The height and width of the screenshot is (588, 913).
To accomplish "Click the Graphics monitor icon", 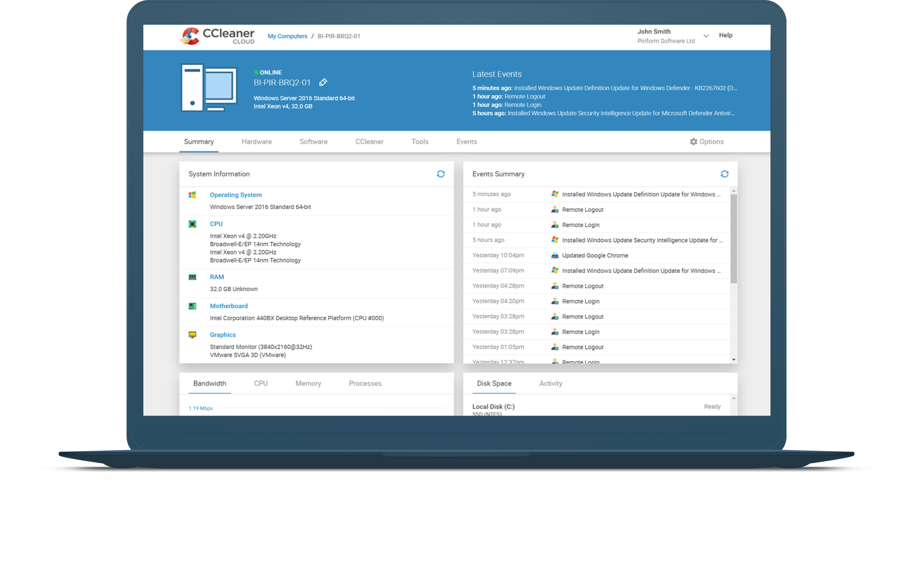I will click(x=193, y=335).
